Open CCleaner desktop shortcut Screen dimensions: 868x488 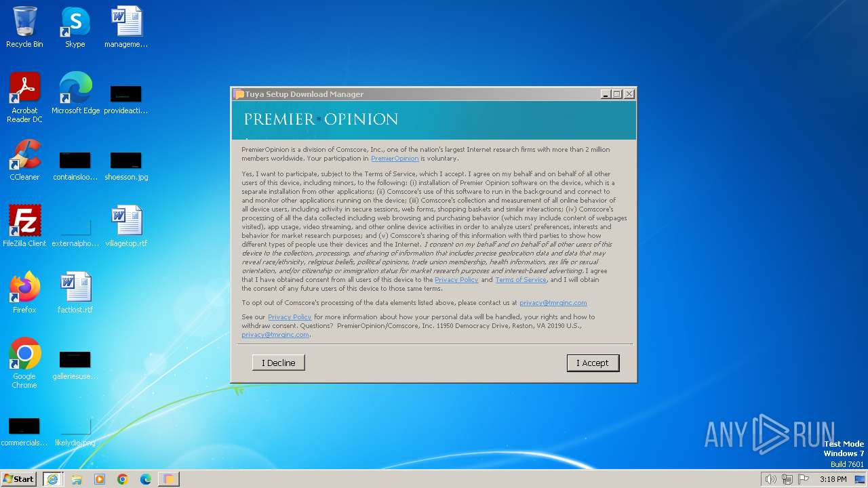[24, 160]
